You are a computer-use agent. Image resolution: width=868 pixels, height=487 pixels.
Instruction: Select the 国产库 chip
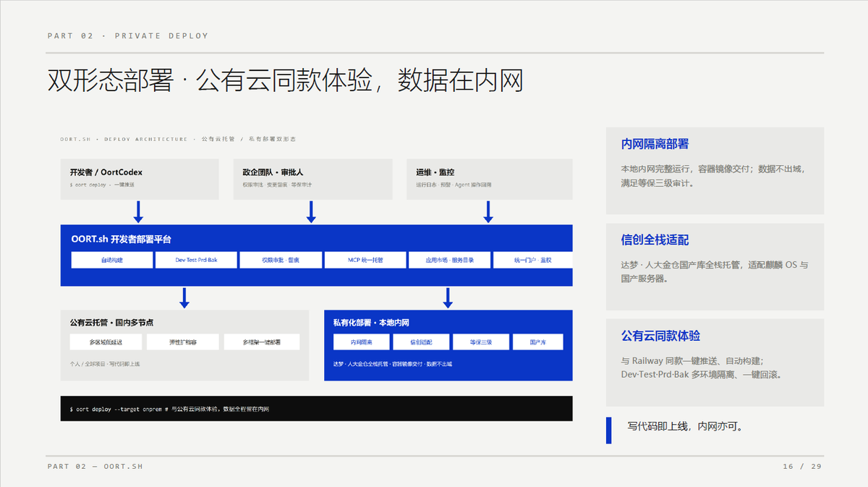coord(537,342)
